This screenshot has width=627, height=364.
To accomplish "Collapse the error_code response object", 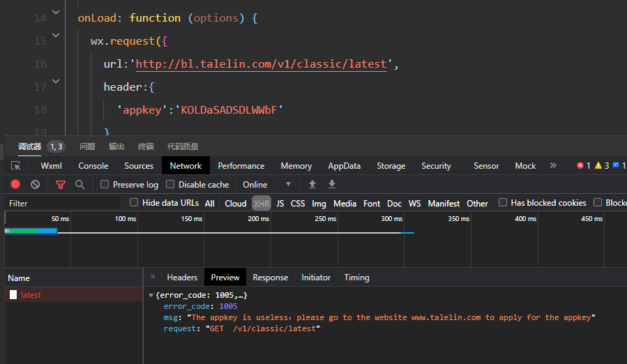I will pyautogui.click(x=151, y=296).
